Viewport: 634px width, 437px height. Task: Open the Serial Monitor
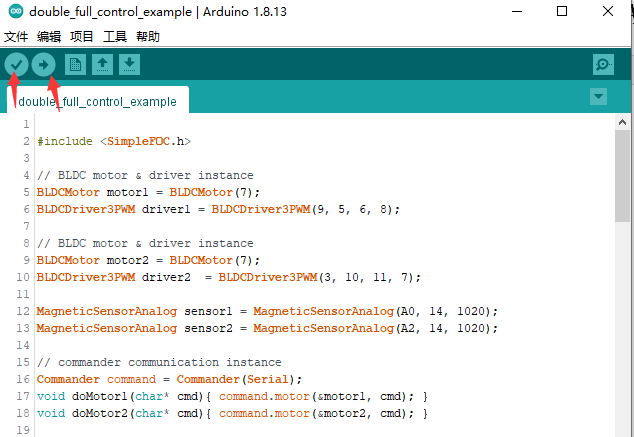pos(603,65)
